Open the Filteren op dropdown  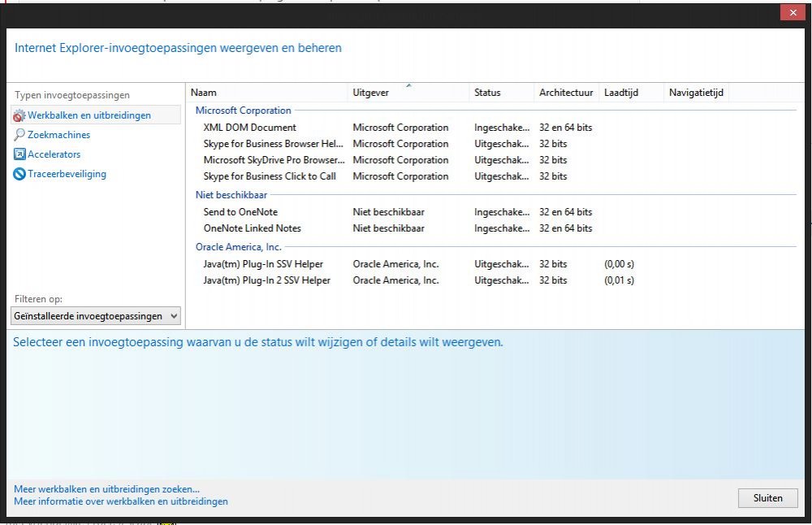click(97, 315)
